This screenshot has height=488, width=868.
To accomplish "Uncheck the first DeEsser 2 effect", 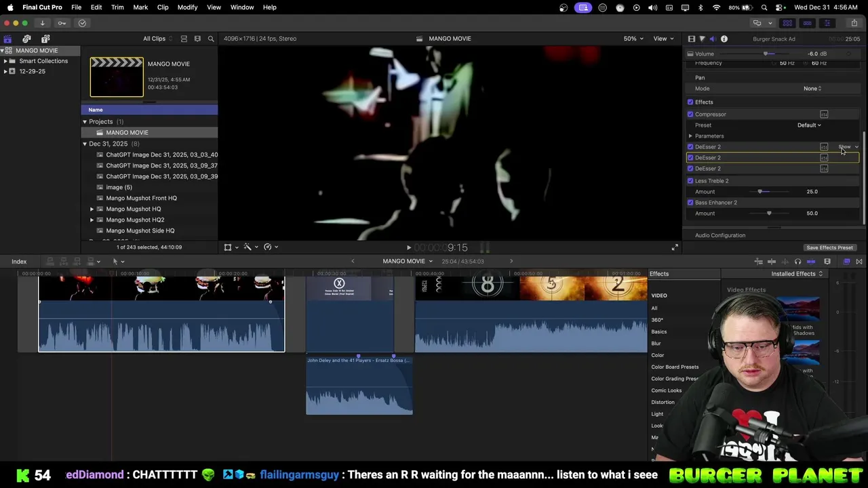I will [690, 147].
